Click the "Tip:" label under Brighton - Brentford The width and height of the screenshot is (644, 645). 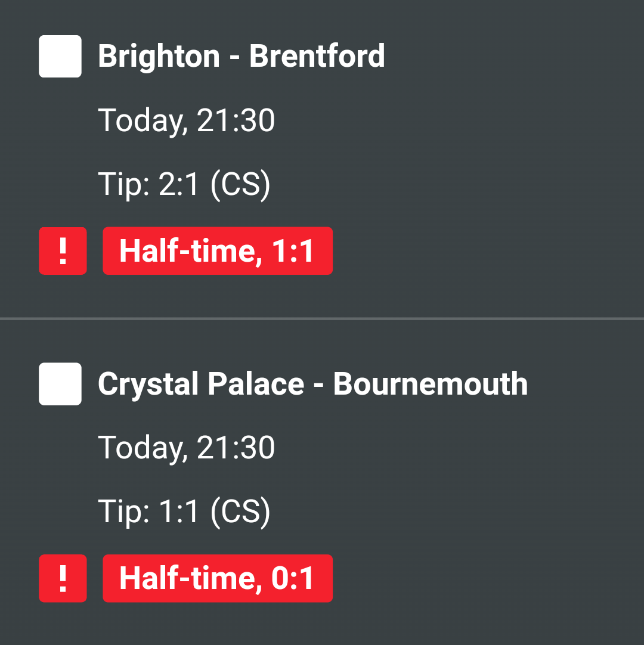[123, 185]
